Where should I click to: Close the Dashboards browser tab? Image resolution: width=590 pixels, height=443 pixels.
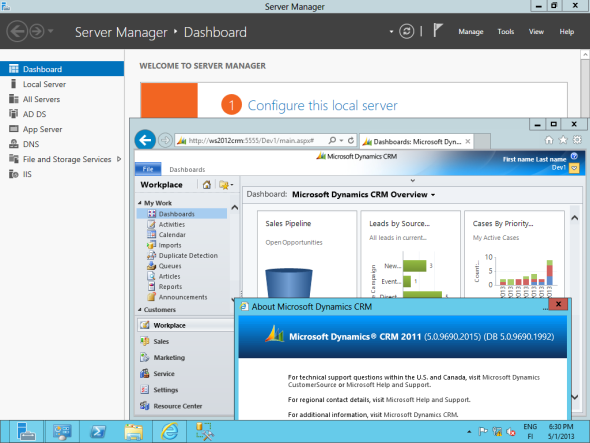467,142
